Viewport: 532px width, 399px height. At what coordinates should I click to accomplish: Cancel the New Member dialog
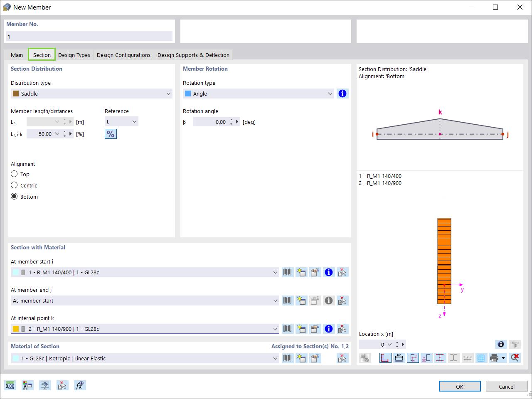click(506, 386)
